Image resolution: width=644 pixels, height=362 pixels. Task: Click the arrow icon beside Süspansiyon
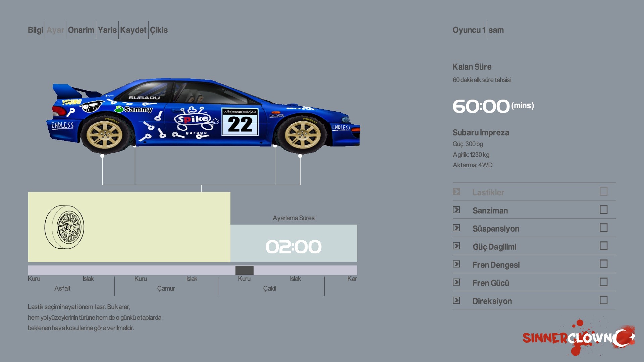456,228
